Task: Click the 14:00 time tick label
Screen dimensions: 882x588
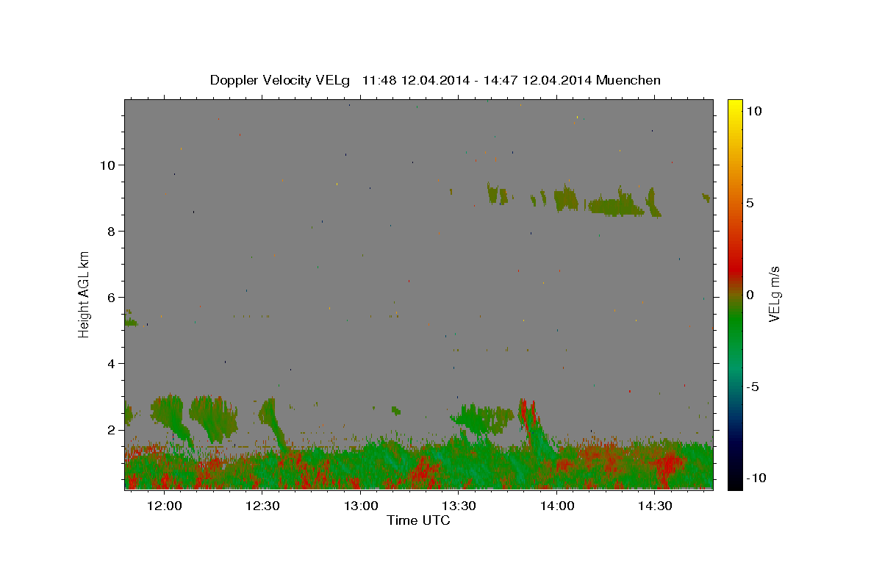Action: (x=556, y=506)
